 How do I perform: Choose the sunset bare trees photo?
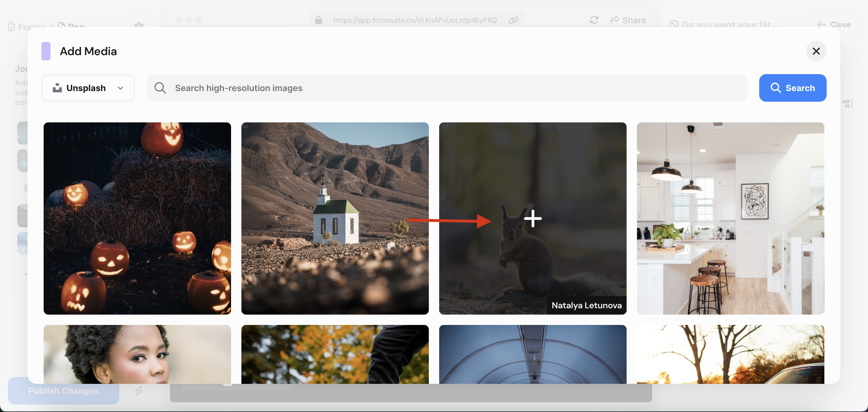(x=730, y=354)
